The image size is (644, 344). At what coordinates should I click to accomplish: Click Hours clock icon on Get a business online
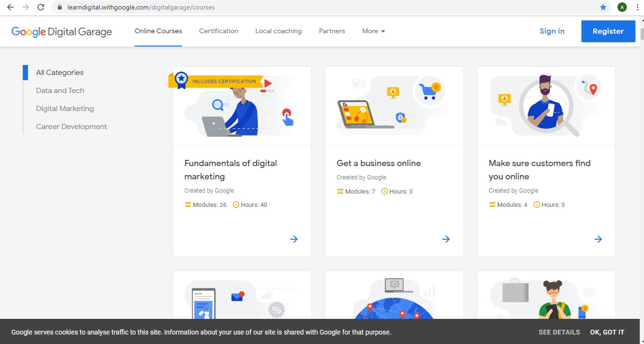[x=385, y=192]
